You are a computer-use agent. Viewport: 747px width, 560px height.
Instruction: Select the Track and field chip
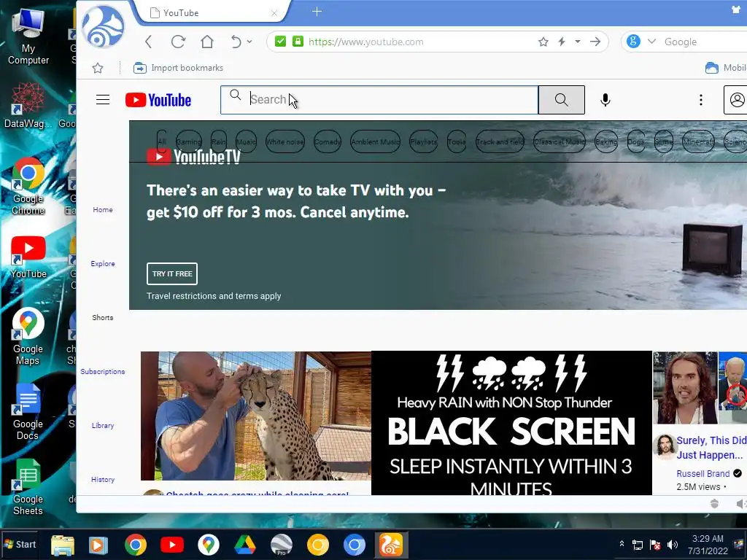tap(500, 142)
